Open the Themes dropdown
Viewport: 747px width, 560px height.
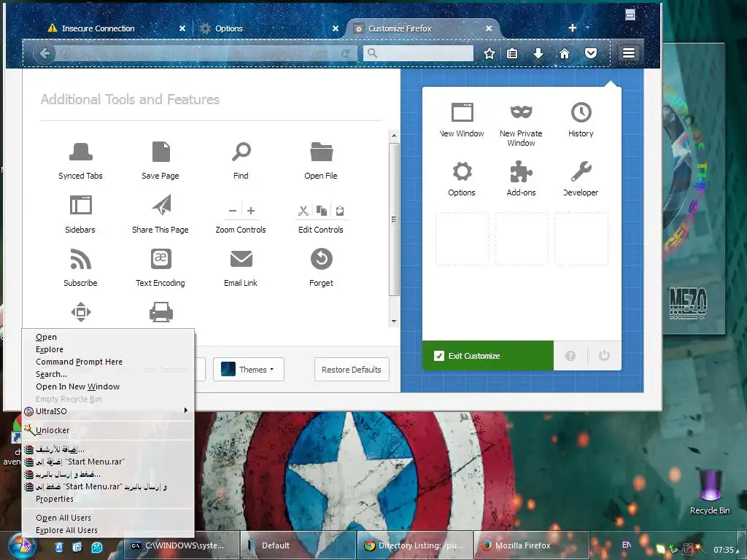click(x=249, y=370)
